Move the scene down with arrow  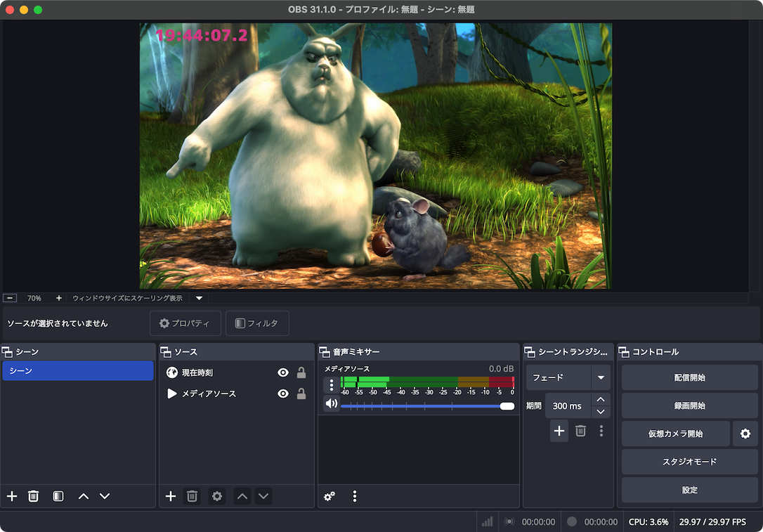(x=105, y=496)
